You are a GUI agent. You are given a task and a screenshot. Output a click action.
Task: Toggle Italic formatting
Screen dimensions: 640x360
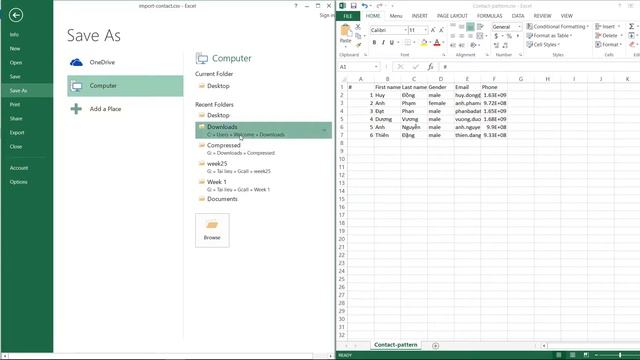(383, 42)
